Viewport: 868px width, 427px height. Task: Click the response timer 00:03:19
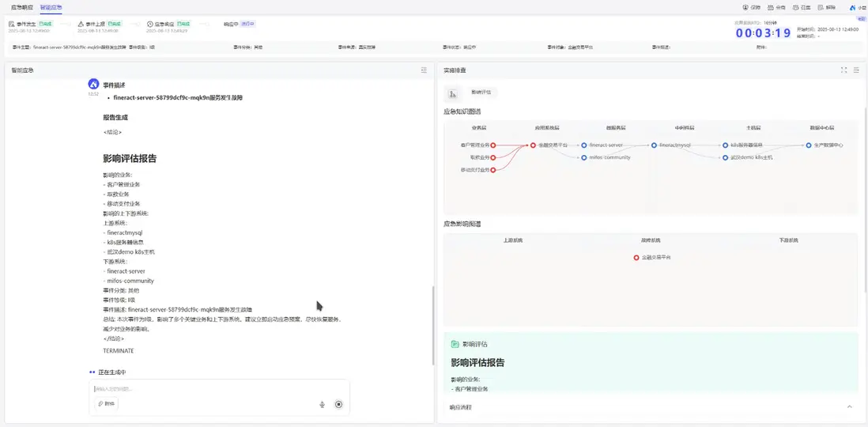click(764, 32)
